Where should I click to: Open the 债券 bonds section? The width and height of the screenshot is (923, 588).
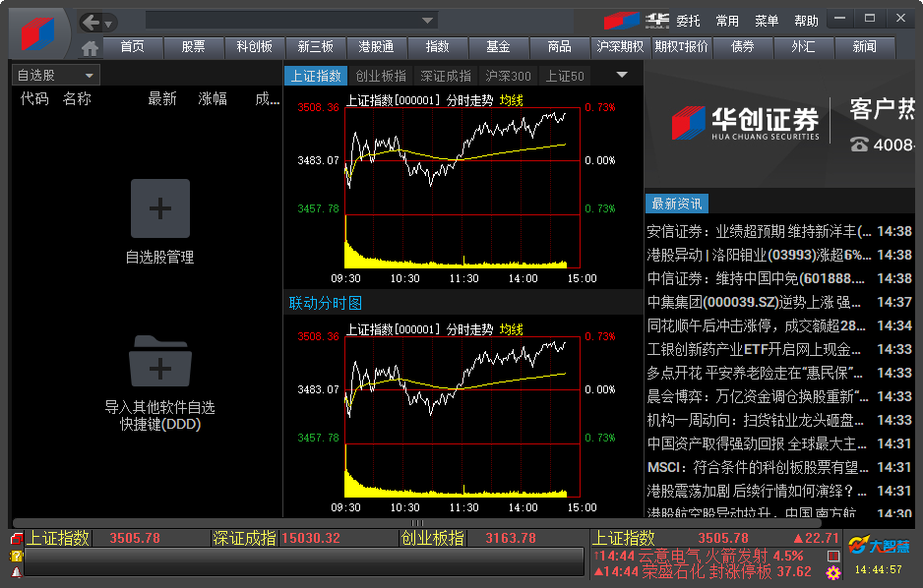pyautogui.click(x=742, y=46)
